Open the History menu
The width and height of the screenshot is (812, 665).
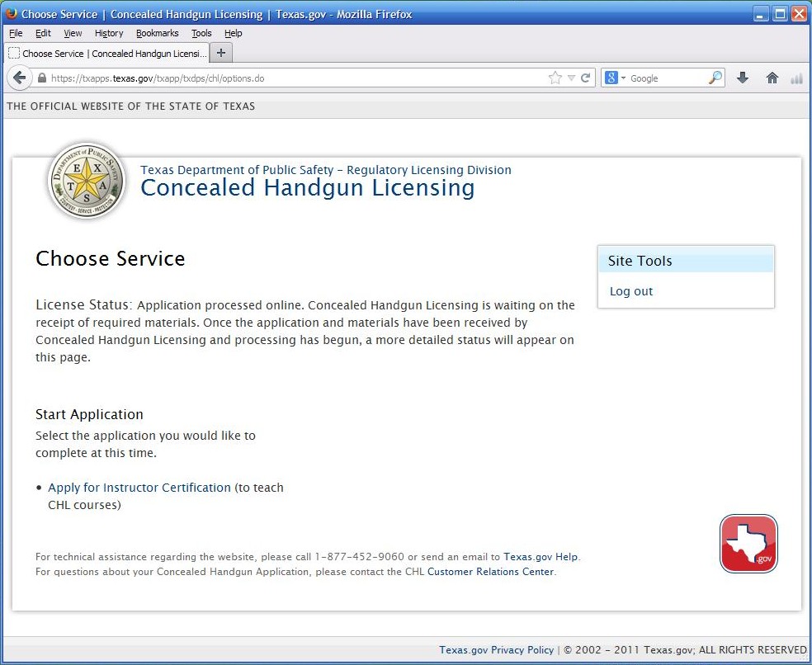point(108,33)
